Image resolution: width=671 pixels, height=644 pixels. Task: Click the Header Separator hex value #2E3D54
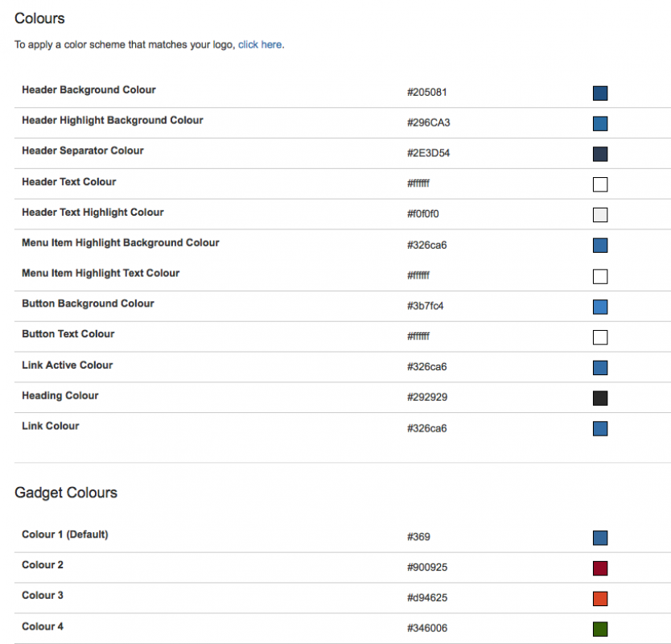click(x=428, y=154)
